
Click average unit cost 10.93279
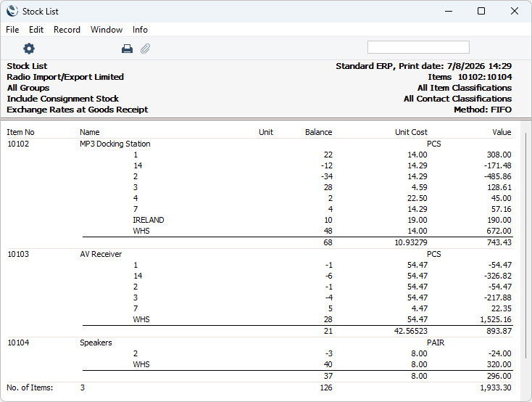411,242
